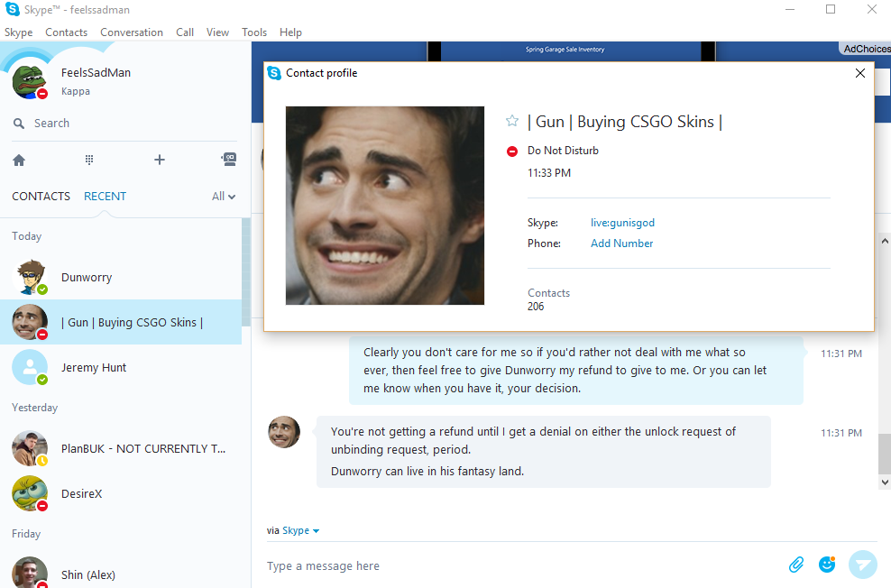This screenshot has height=588, width=891.
Task: Click the plus icon to add contact
Action: coord(160,160)
